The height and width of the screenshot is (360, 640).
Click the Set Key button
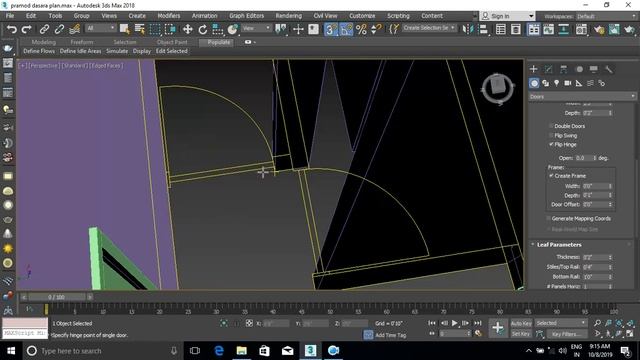click(521, 334)
